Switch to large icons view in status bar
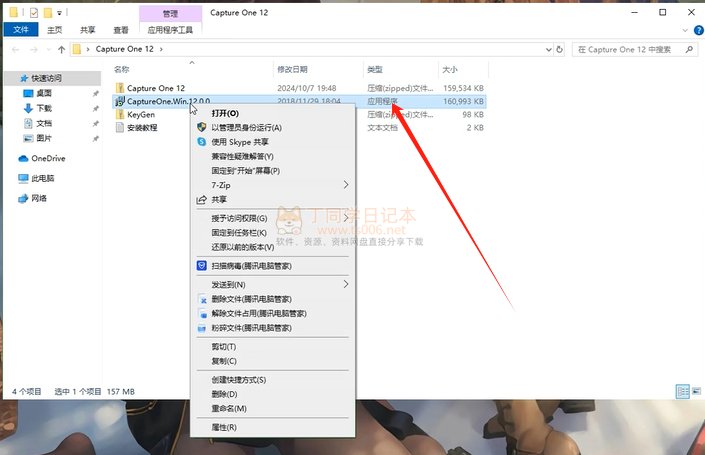Viewport: 705px width, 455px height. [x=696, y=392]
